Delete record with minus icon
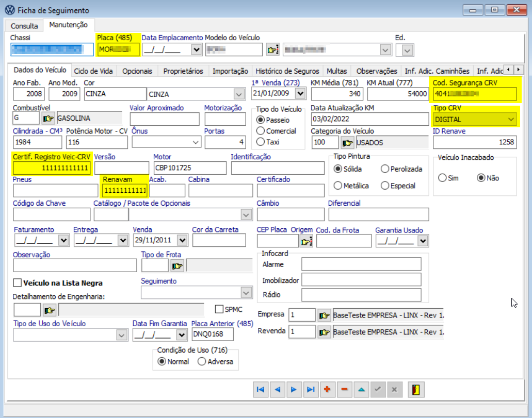The height and width of the screenshot is (418, 532). (344, 390)
